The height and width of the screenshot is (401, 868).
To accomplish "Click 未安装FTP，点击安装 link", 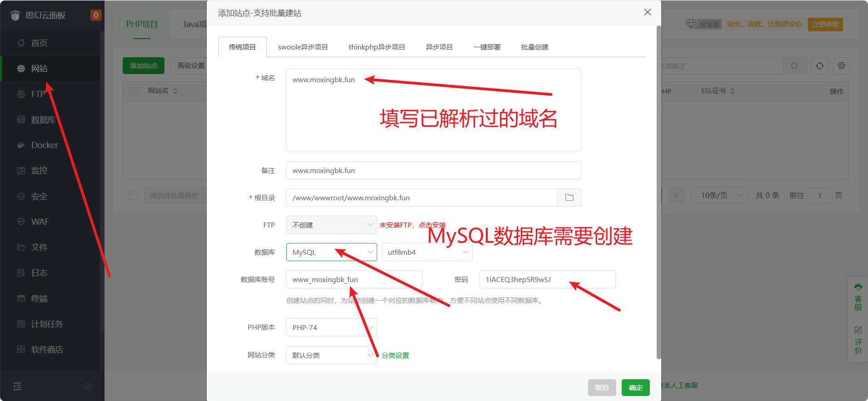I will [x=413, y=225].
